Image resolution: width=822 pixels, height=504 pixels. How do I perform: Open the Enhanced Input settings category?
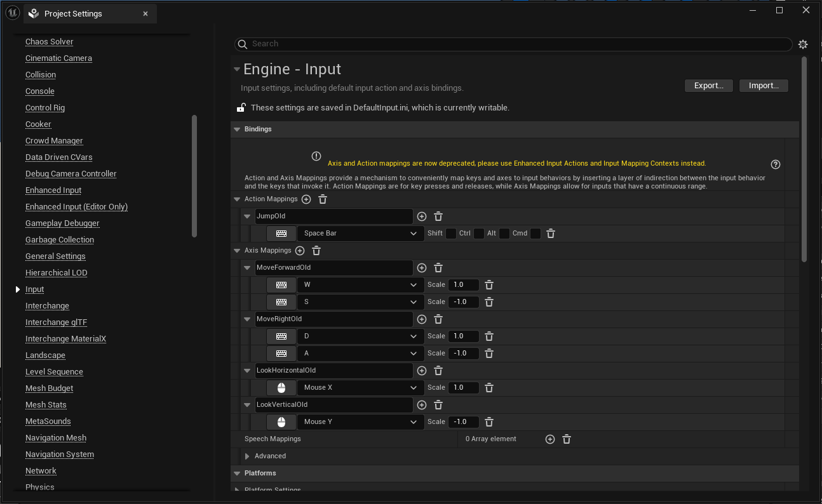(53, 190)
